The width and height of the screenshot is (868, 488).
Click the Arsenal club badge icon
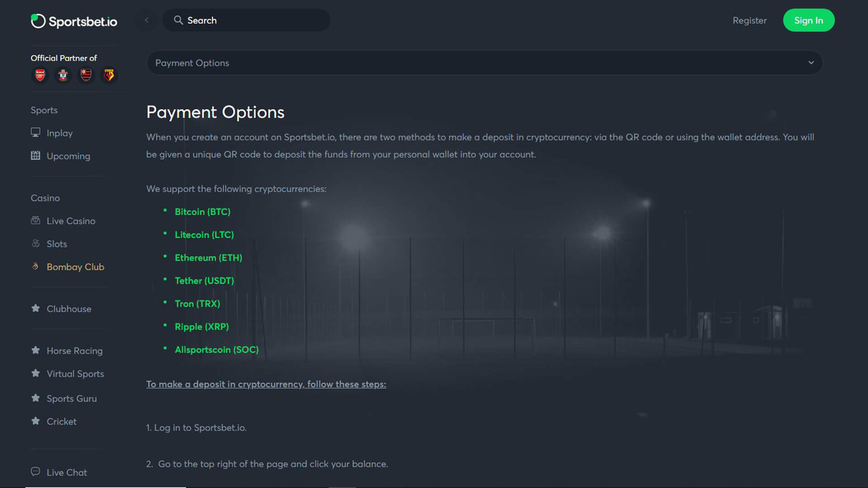40,75
